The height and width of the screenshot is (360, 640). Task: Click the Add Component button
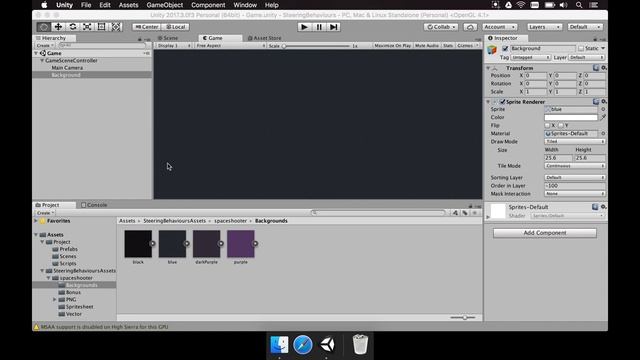coord(544,233)
